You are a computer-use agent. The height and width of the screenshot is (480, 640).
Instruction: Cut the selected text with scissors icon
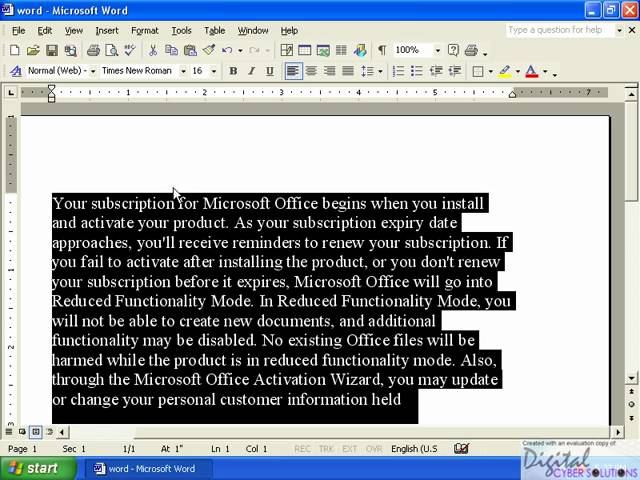coord(153,50)
